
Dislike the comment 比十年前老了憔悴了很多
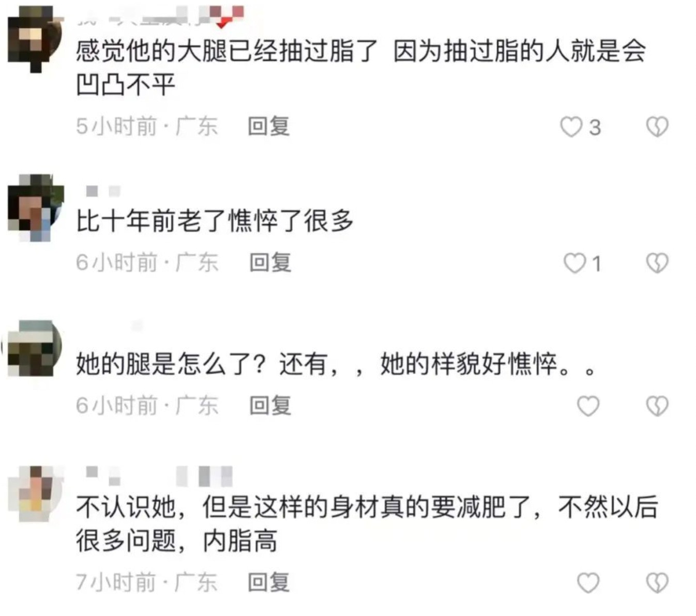click(657, 263)
